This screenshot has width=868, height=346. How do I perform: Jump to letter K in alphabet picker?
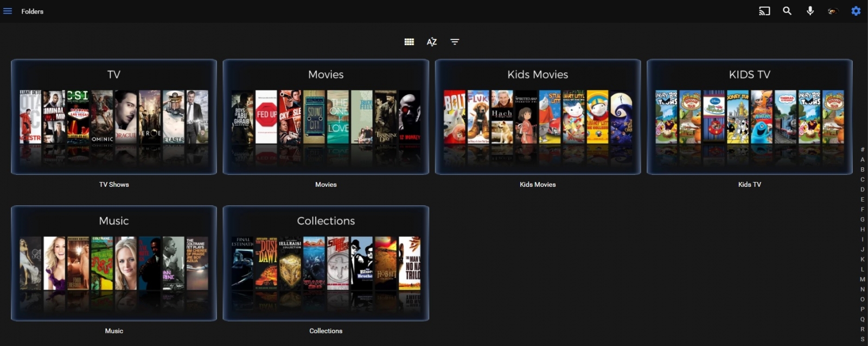point(863,259)
